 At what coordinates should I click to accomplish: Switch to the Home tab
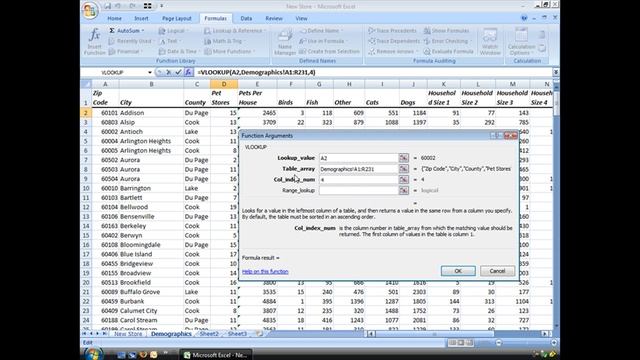(x=114, y=18)
